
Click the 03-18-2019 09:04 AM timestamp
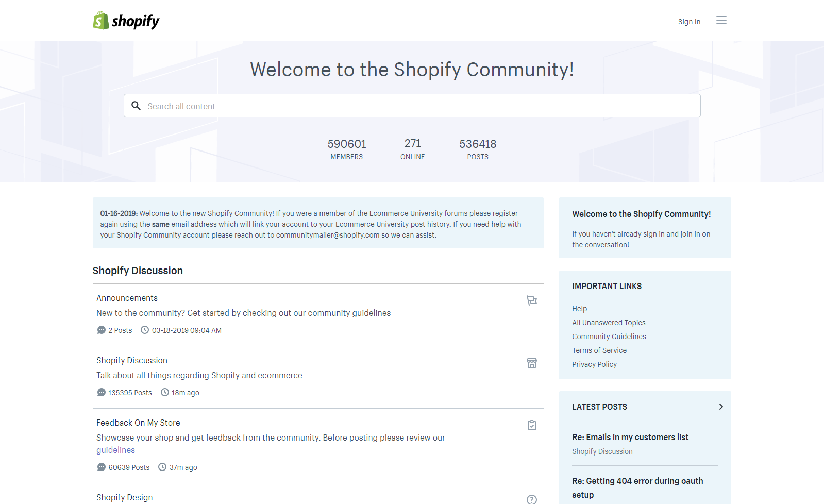click(x=187, y=330)
